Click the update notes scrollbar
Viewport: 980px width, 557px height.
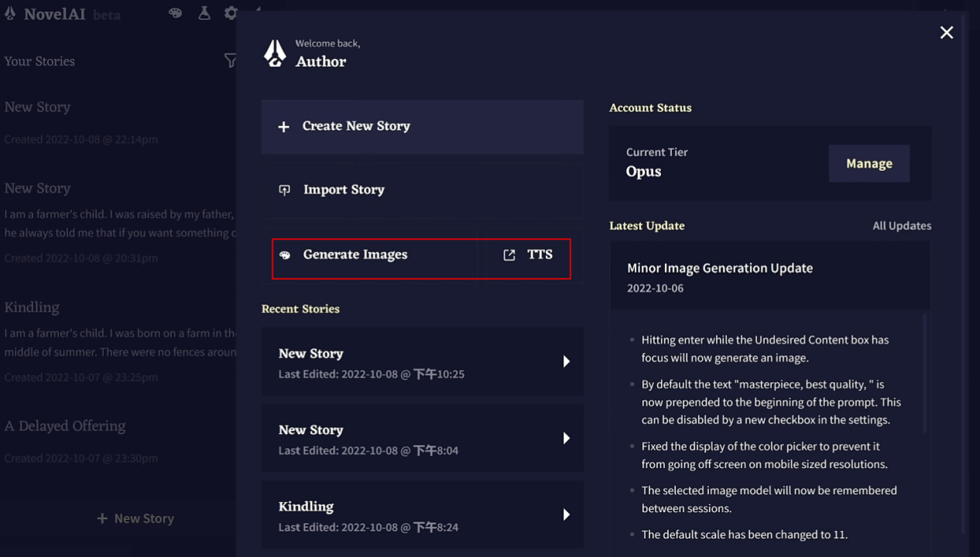pyautogui.click(x=923, y=373)
